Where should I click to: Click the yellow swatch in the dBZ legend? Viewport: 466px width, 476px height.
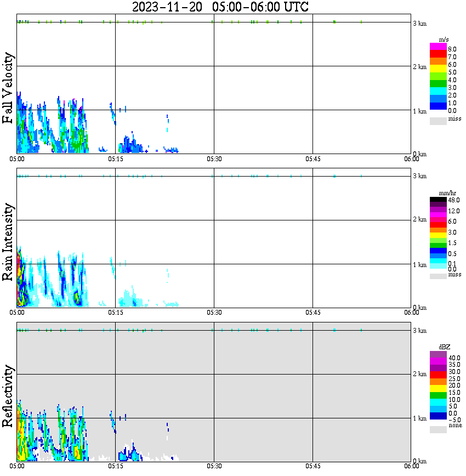pyautogui.click(x=438, y=389)
